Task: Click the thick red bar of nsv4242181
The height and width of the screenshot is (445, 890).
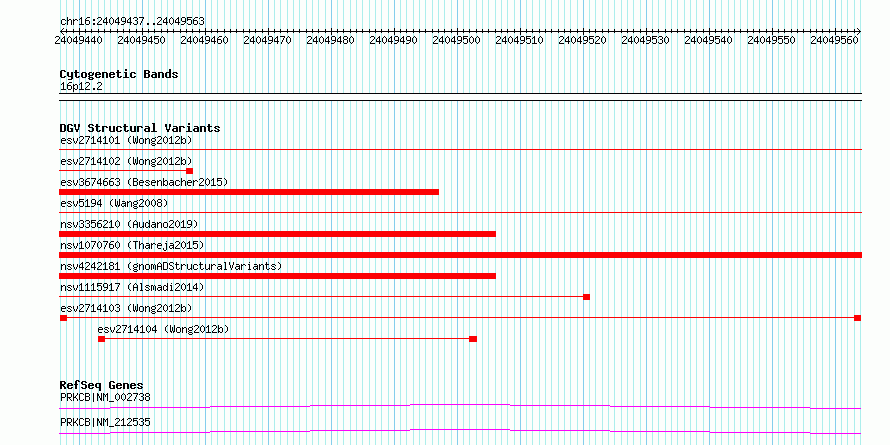Action: pos(278,276)
